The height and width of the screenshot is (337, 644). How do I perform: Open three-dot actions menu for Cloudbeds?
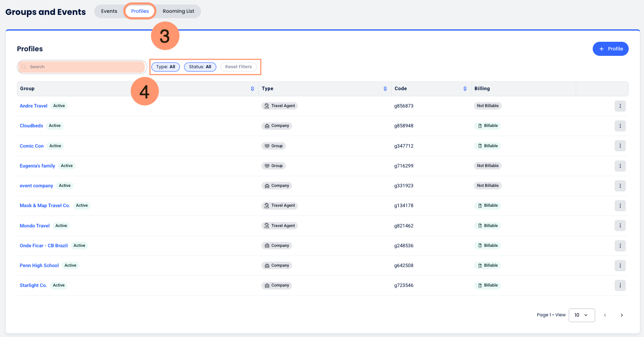[x=620, y=126]
